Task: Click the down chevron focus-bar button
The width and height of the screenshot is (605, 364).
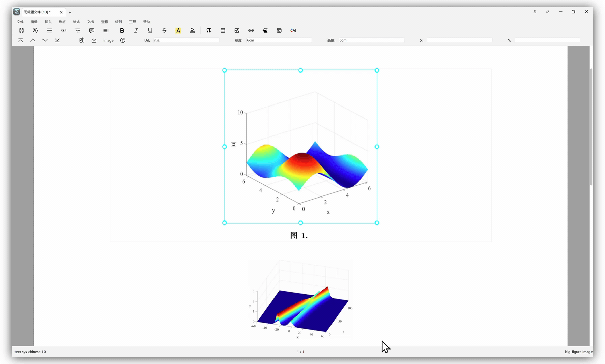Action: coord(45,40)
